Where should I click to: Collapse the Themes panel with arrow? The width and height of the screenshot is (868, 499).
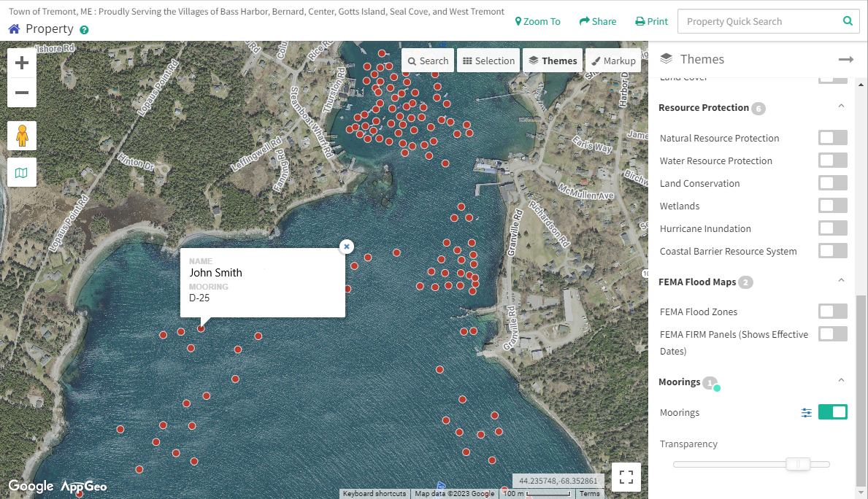tap(846, 59)
